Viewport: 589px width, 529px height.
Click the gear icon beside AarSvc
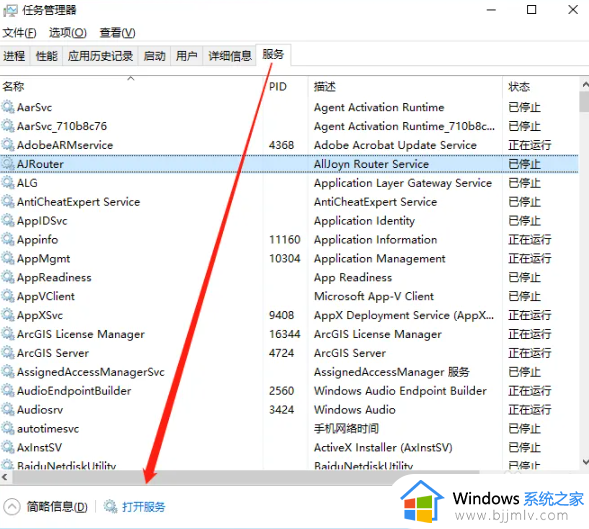click(x=8, y=107)
